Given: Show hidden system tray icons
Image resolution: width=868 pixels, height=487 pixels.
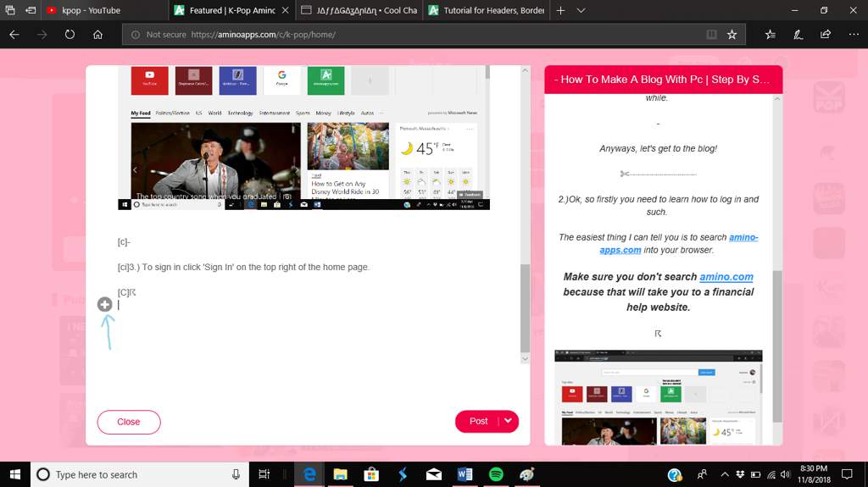Looking at the screenshot, I should coord(723,474).
